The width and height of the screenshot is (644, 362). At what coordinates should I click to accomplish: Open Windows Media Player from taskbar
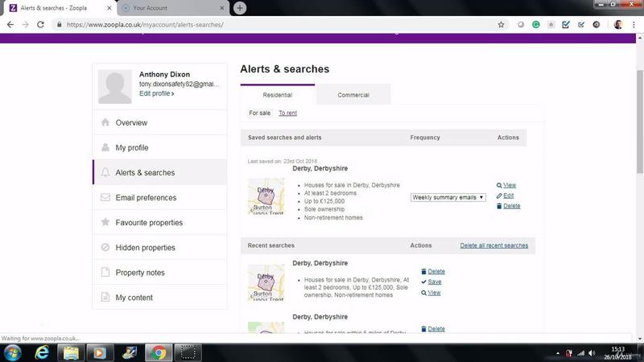(x=99, y=352)
